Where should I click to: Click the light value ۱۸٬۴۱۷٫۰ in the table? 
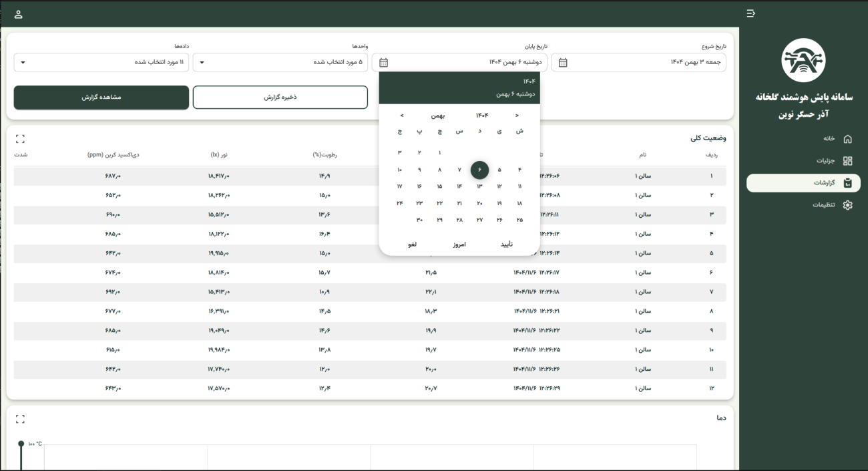[x=218, y=176]
